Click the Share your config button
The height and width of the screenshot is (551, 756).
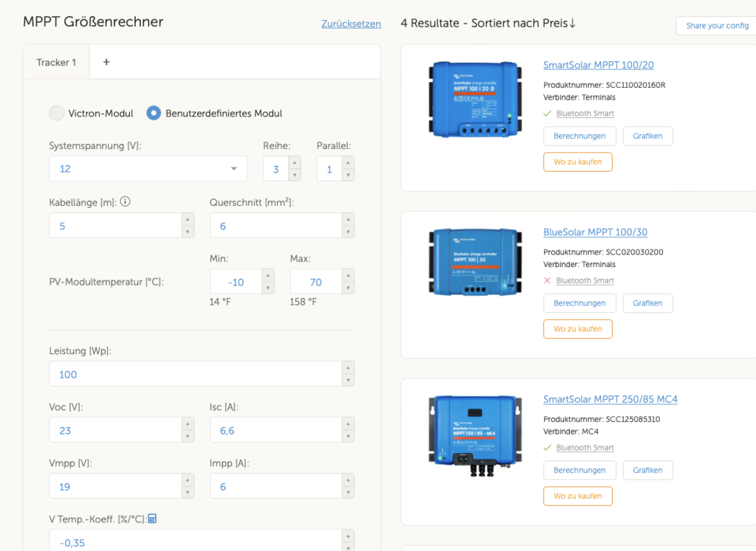(717, 26)
